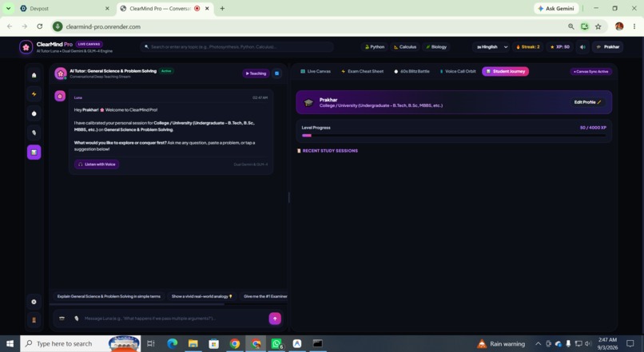This screenshot has height=352, width=644.
Task: Show hidden system tray icons chevron
Action: (538, 344)
